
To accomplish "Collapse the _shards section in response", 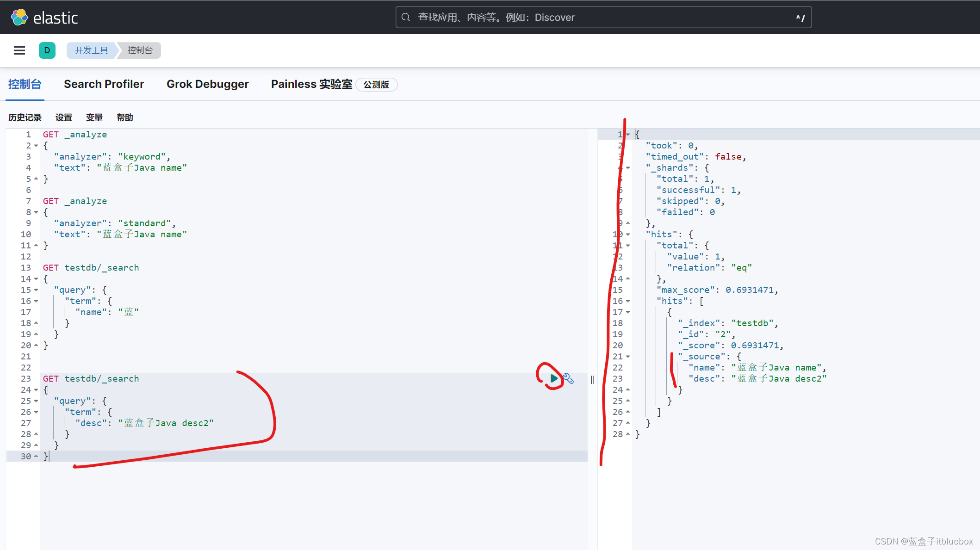I will click(x=628, y=168).
